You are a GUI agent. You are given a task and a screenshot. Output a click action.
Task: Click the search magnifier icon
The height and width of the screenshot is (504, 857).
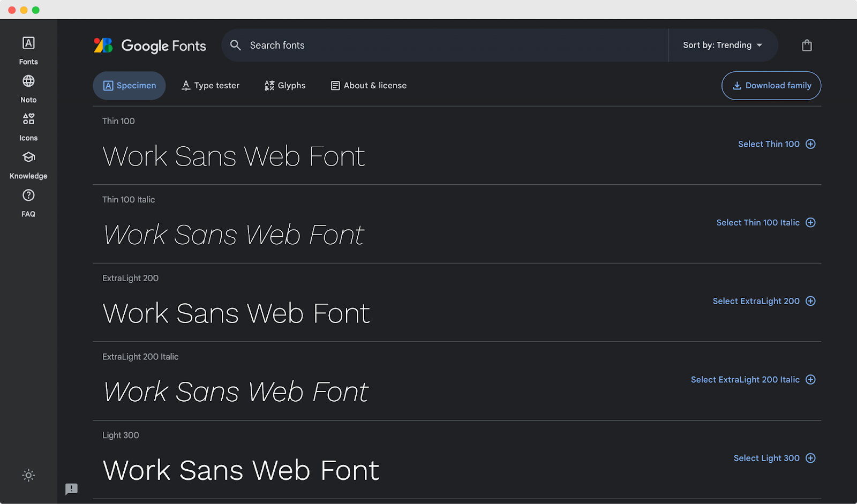point(235,45)
